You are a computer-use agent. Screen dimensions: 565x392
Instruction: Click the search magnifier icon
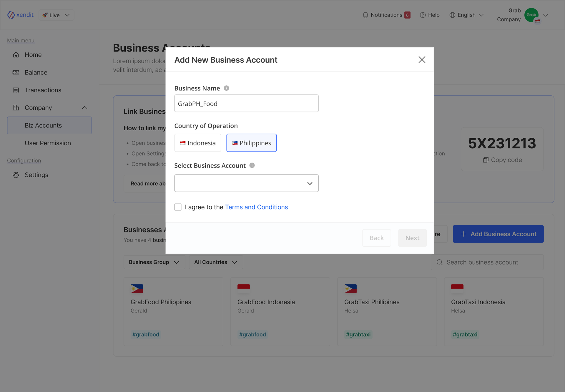coord(440,262)
